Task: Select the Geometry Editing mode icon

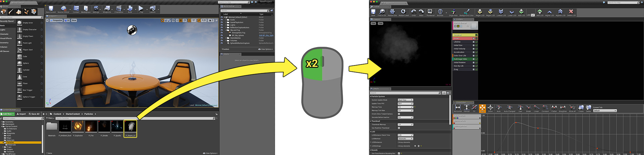Action: (34, 12)
